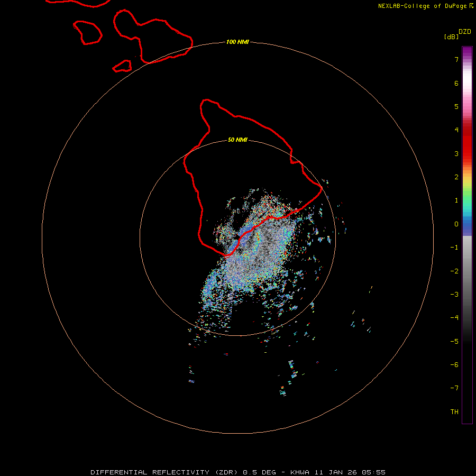Click the 2 value on the color scale

pos(456,177)
